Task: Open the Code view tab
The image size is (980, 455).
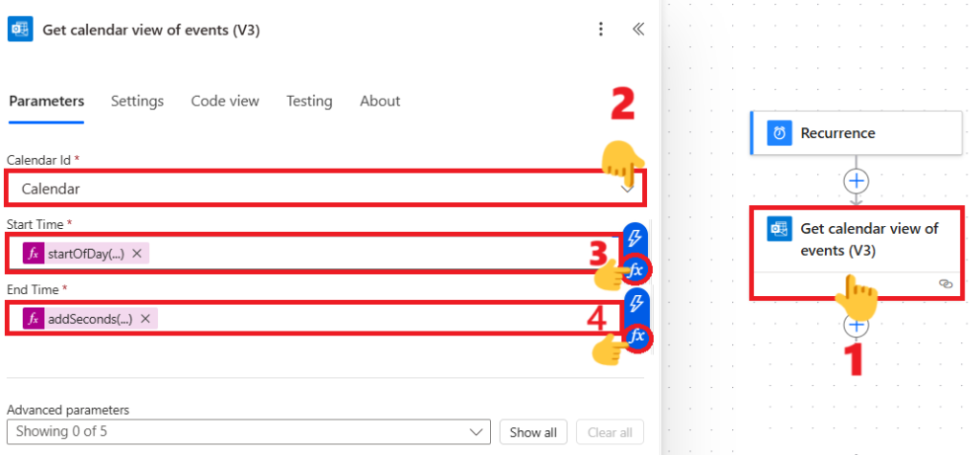Action: [x=225, y=101]
